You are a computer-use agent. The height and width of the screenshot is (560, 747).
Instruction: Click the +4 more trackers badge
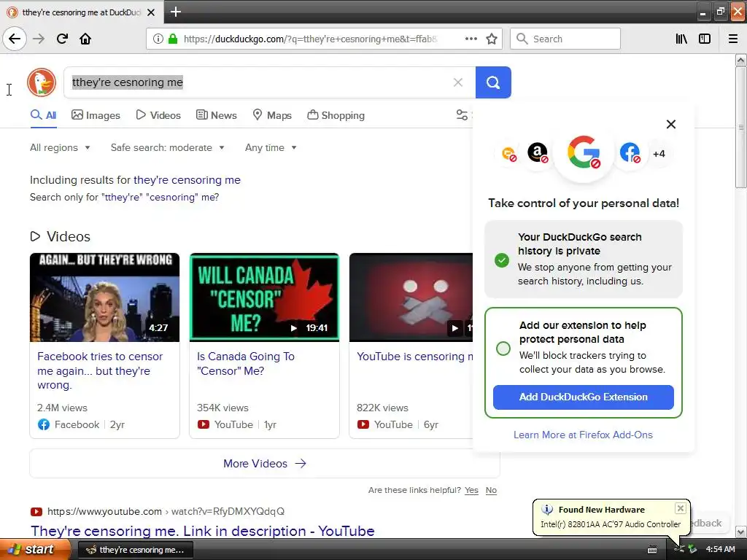[659, 153]
